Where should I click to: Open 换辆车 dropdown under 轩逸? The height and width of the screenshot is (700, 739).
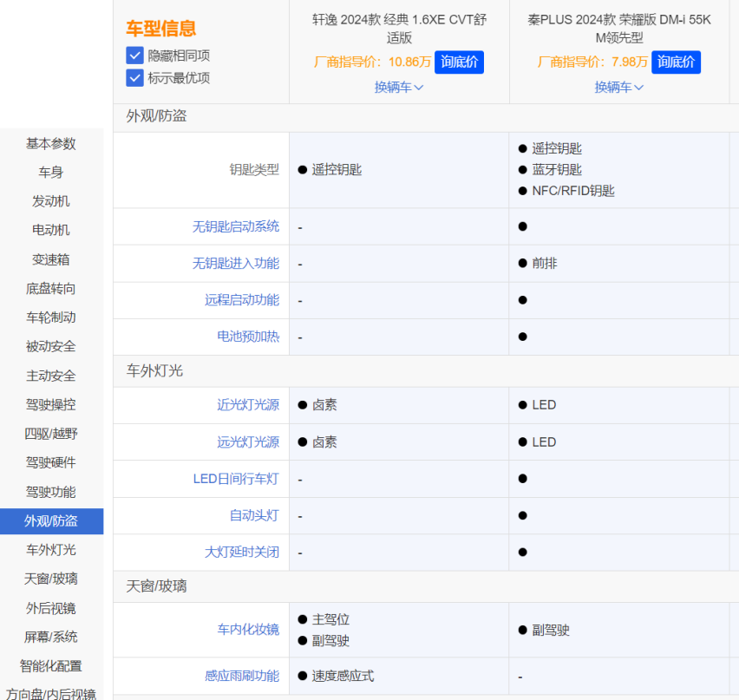[399, 88]
